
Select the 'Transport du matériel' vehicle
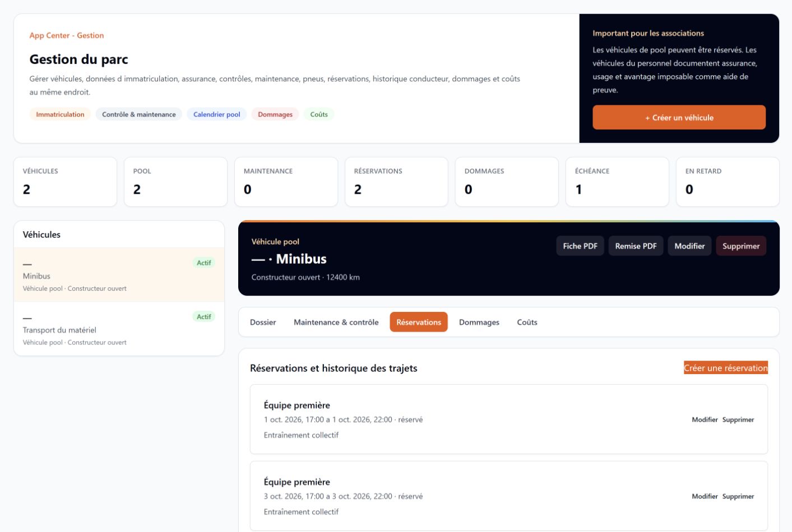click(x=119, y=329)
